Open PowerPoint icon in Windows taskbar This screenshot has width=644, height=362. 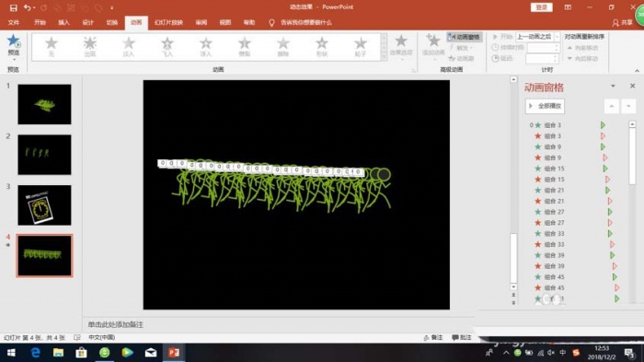pyautogui.click(x=174, y=353)
